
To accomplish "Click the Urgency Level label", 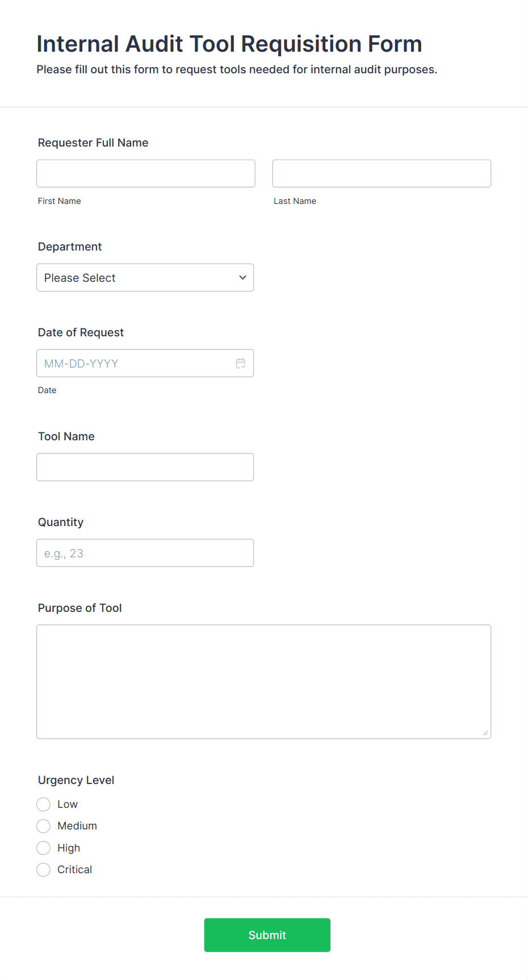I will coord(76,780).
